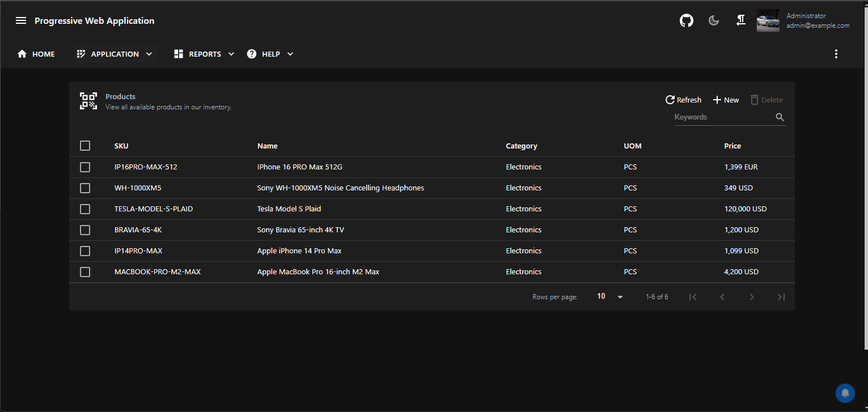Click the '1-6 of 6' pagination text
This screenshot has width=868, height=412.
(x=657, y=297)
